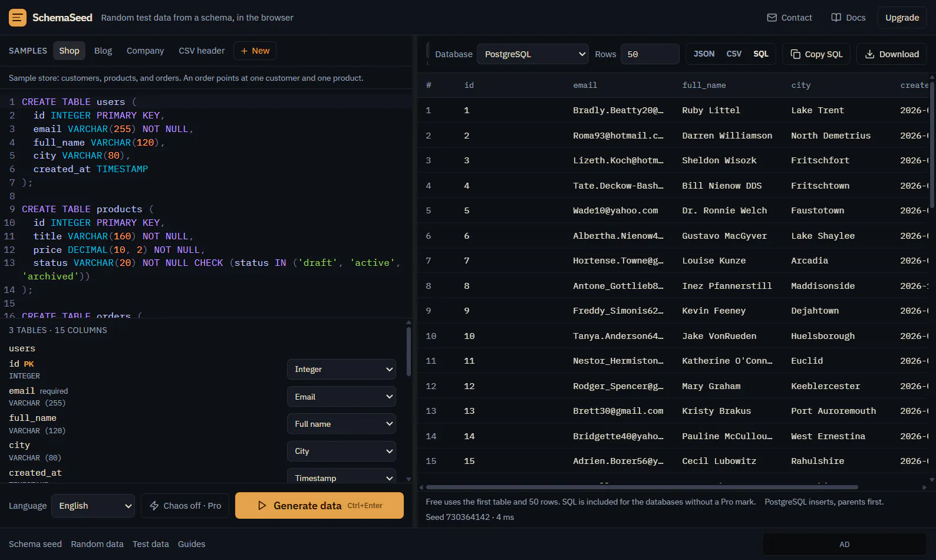Open the Random data footer link

pyautogui.click(x=97, y=544)
